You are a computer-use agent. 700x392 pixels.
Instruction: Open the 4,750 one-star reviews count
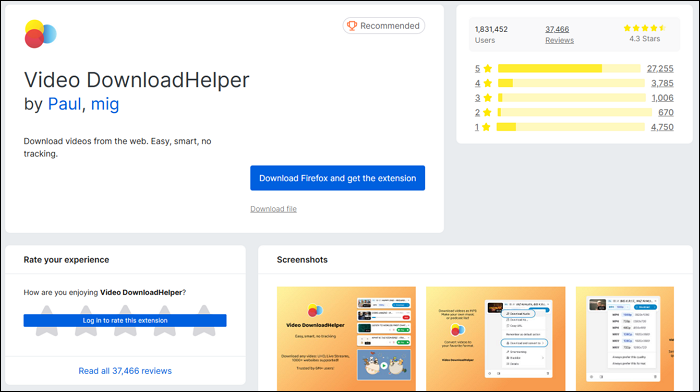tap(662, 127)
